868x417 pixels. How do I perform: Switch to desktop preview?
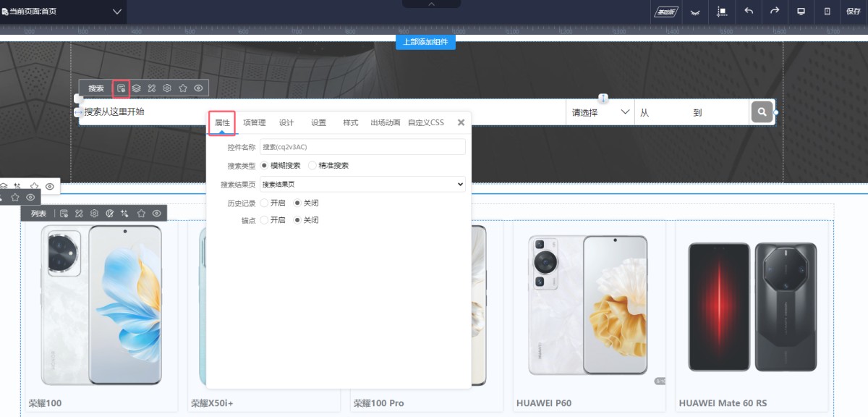tap(801, 12)
